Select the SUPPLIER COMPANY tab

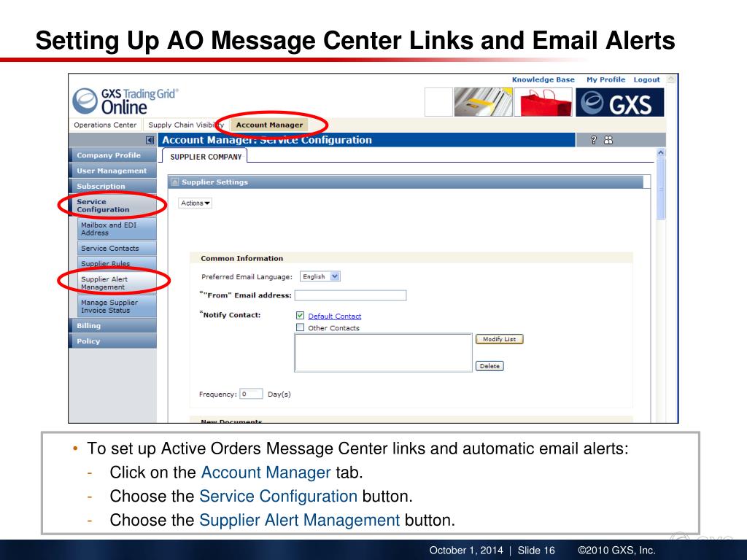click(x=206, y=157)
